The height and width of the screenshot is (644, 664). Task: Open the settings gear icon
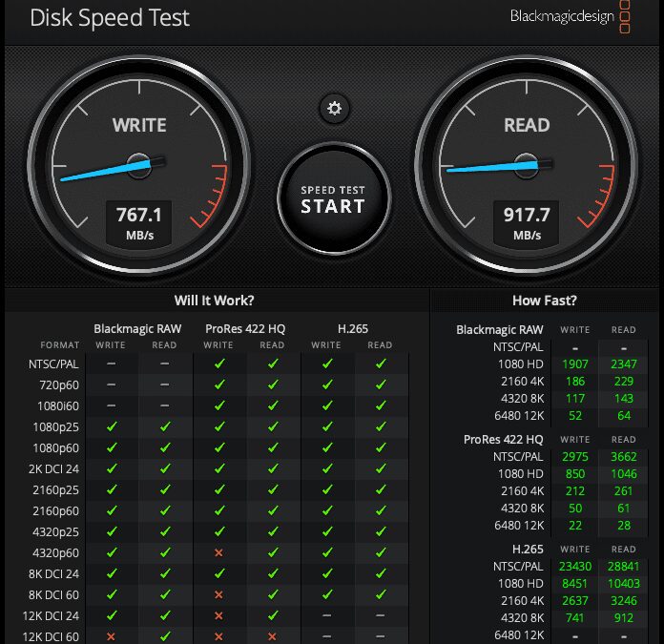click(334, 108)
